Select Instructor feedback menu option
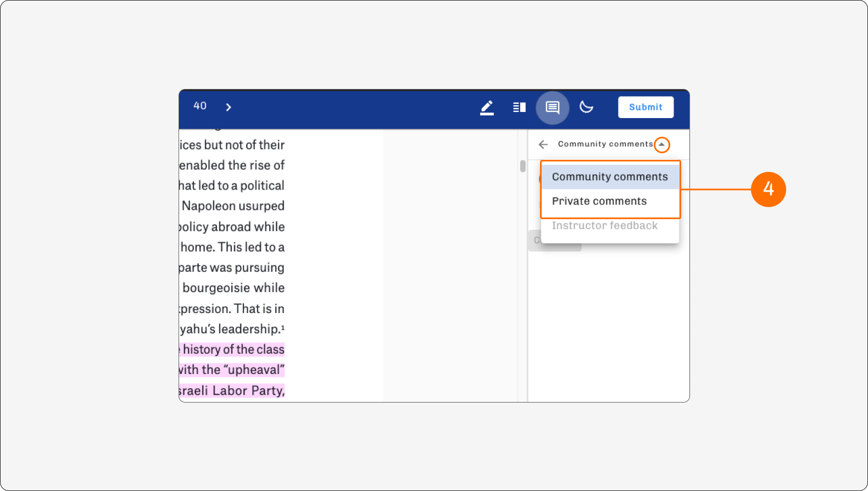This screenshot has width=868, height=491. tap(610, 226)
